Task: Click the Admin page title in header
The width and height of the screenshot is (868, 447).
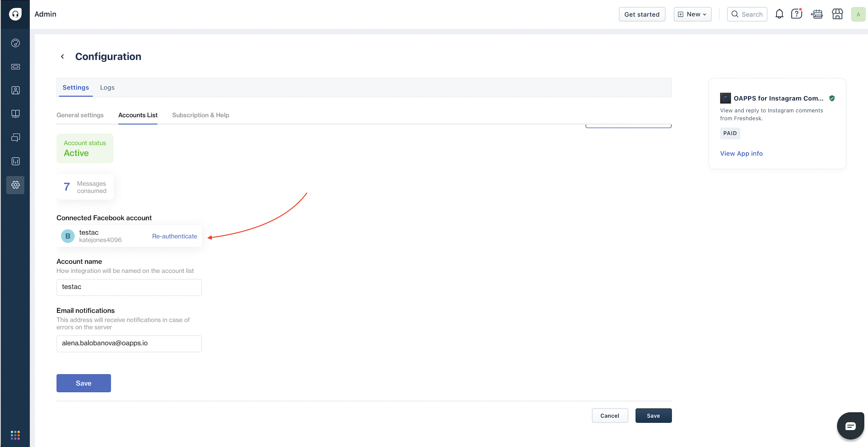Action: click(x=45, y=14)
